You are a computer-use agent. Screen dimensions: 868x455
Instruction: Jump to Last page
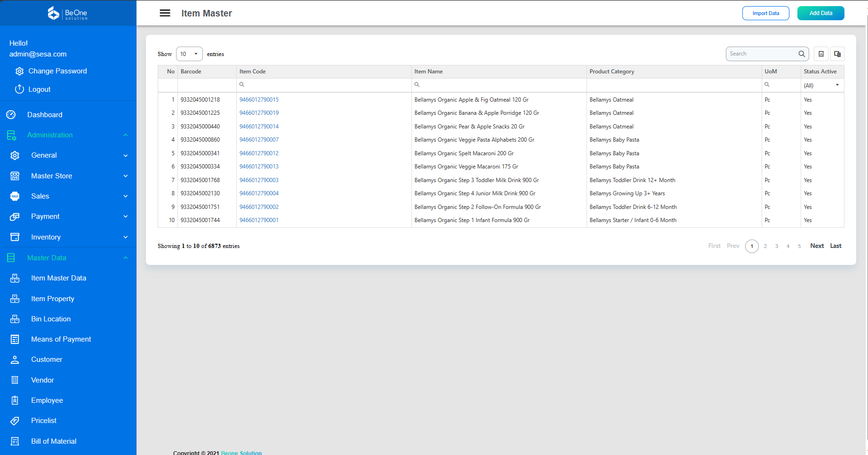coord(836,246)
